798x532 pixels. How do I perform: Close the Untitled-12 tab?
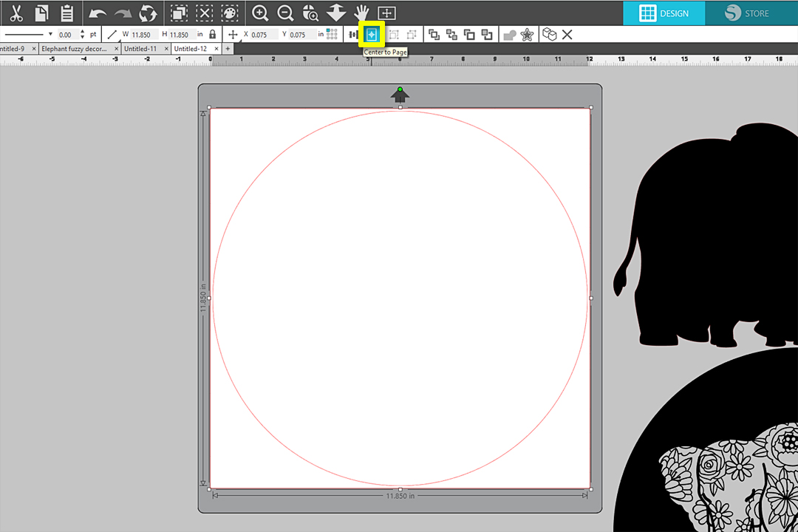[x=216, y=49]
